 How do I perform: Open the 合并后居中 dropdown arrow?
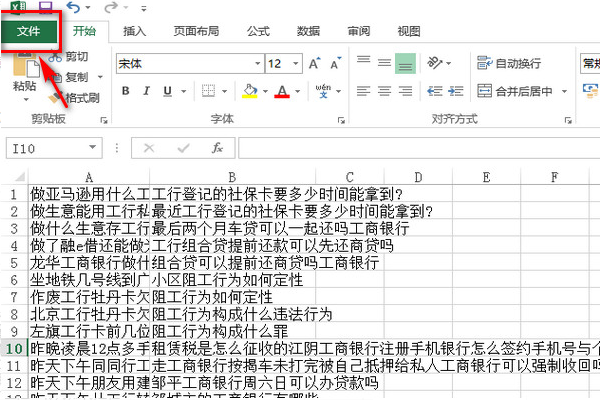564,91
